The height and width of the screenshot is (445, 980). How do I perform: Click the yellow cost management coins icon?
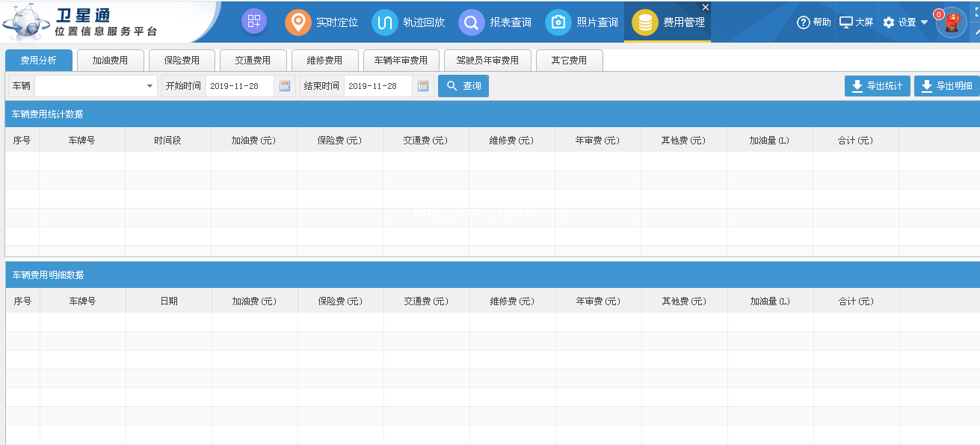(645, 22)
